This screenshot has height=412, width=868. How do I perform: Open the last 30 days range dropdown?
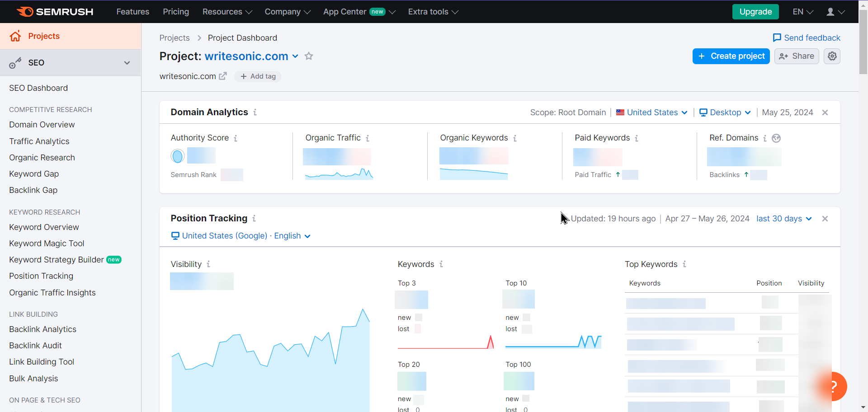(784, 219)
